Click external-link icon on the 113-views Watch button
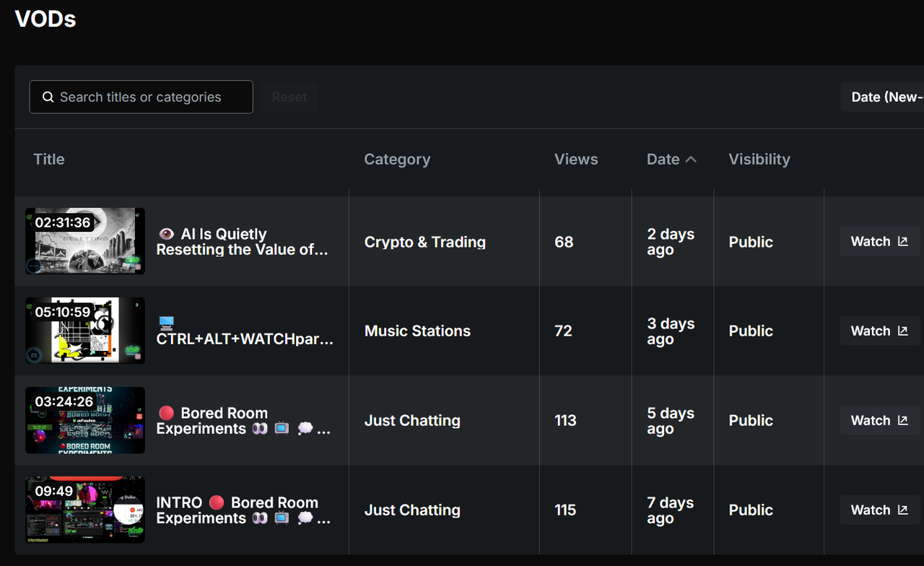Image resolution: width=924 pixels, height=566 pixels. coord(903,420)
